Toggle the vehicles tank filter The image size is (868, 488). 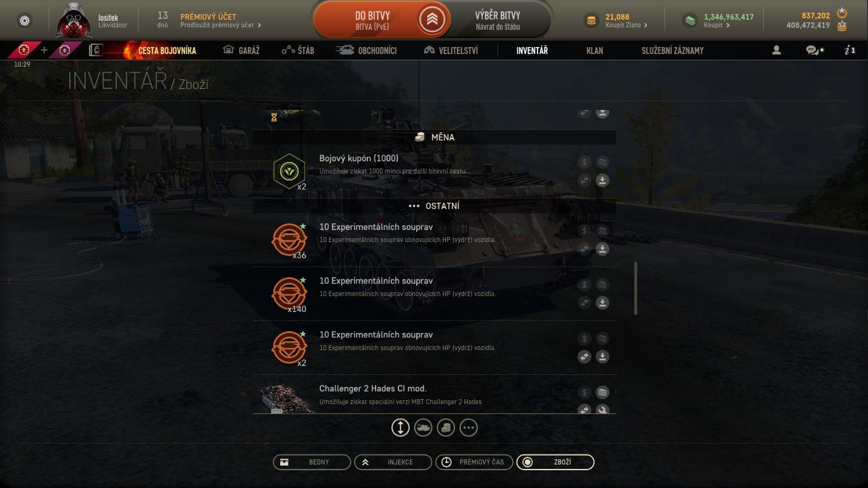tap(423, 428)
